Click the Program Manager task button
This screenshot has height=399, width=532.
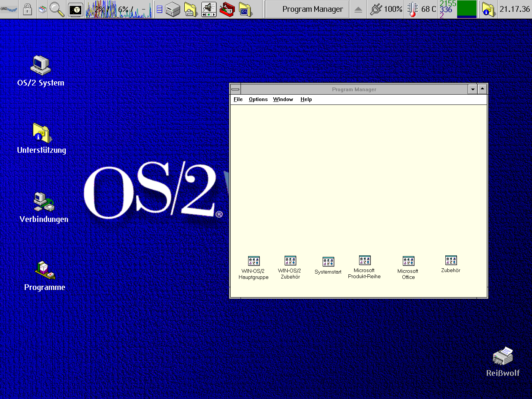tap(307, 9)
